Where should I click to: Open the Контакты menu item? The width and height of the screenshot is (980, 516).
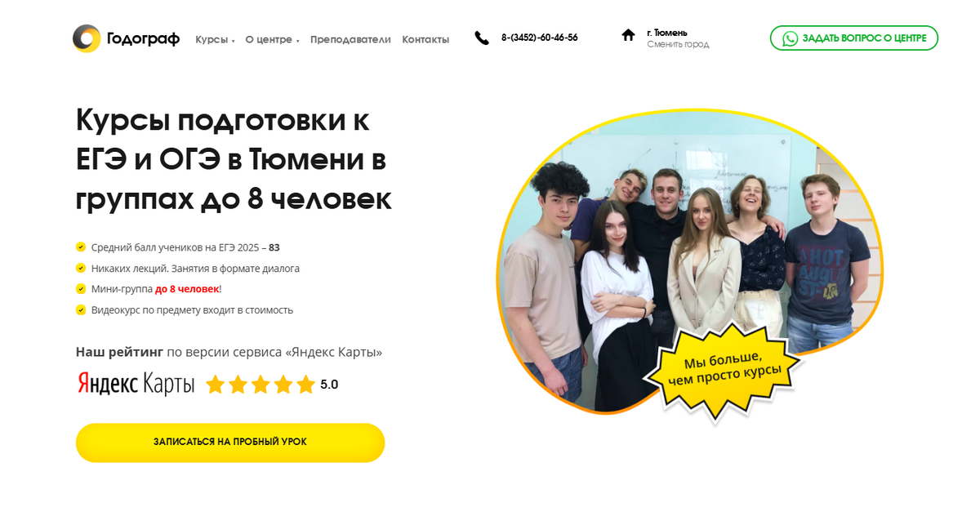coord(425,39)
